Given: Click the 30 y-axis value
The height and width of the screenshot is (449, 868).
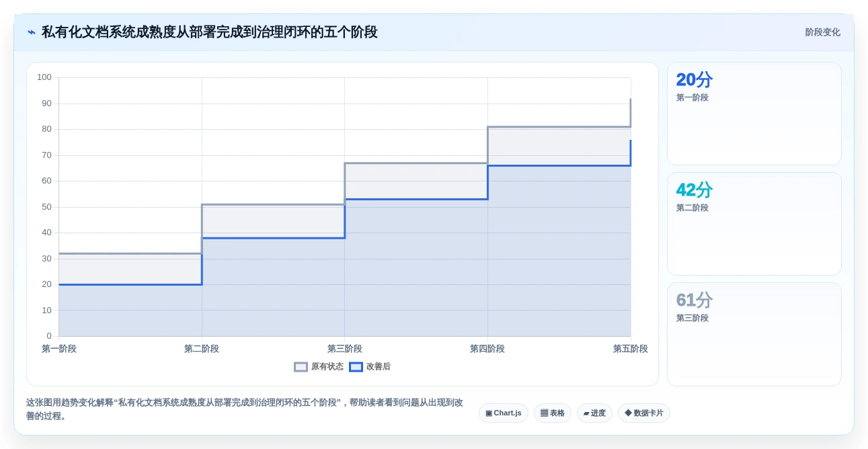Looking at the screenshot, I should 46,259.
